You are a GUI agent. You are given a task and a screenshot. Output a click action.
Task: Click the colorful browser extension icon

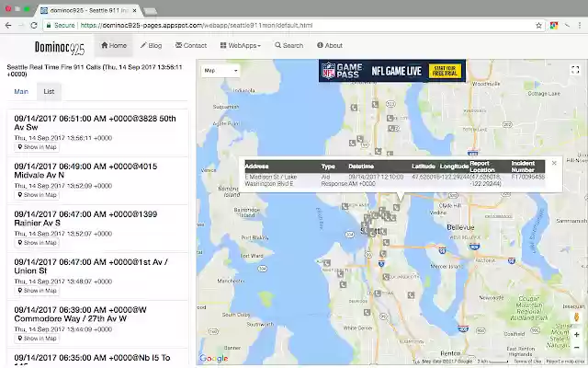pos(554,26)
